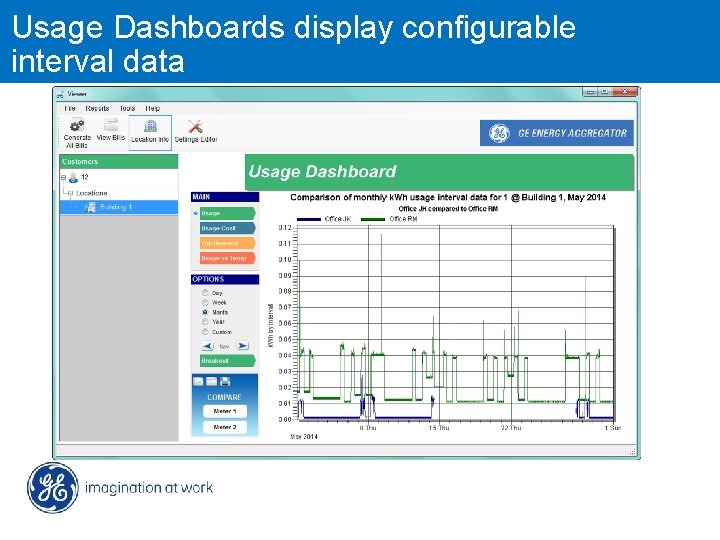The image size is (720, 540).
Task: Select the Month interval radio button
Action: click(x=205, y=312)
